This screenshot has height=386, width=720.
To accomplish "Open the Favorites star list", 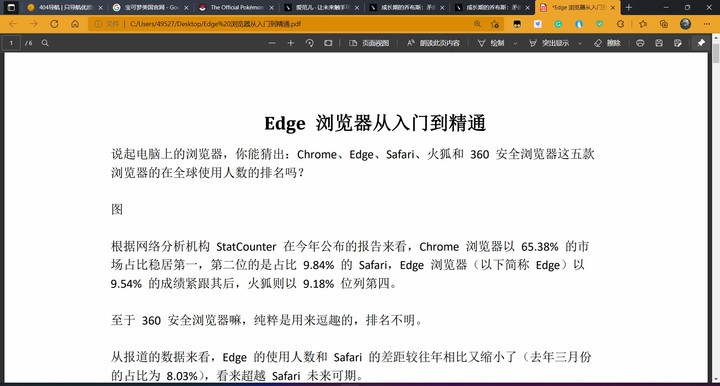I will [x=643, y=24].
